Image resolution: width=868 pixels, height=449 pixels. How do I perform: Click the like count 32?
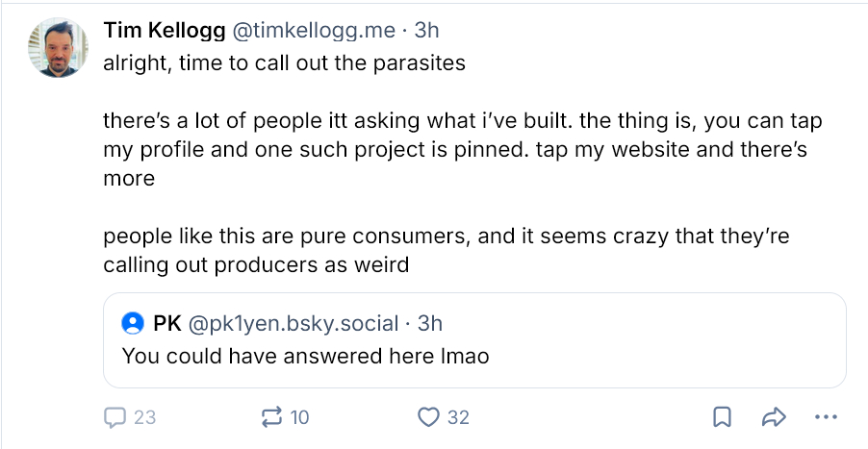click(x=458, y=417)
